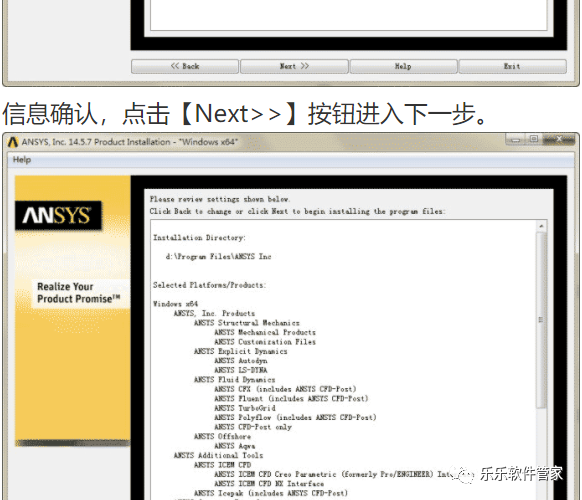This screenshot has height=500, width=582.
Task: Click the Back button in upper installer
Action: pos(185,66)
